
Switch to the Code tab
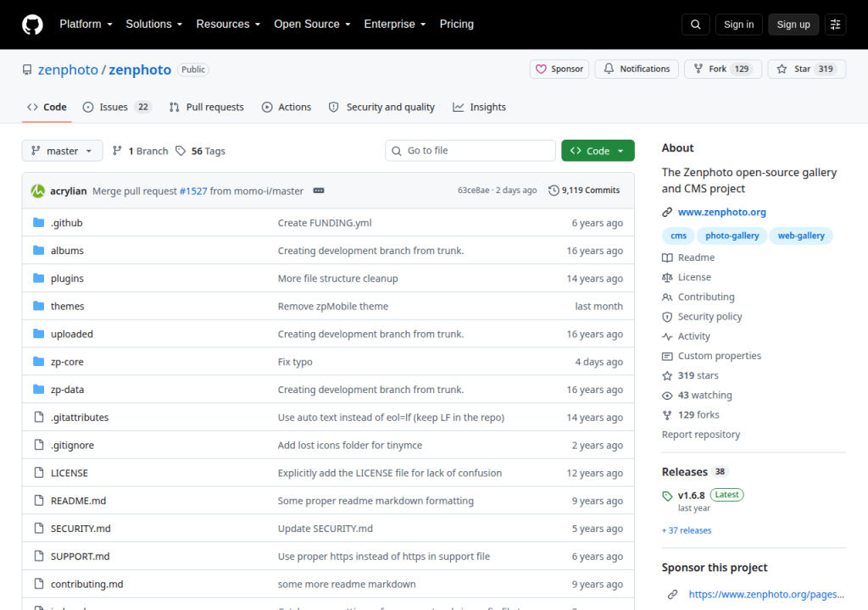click(47, 108)
